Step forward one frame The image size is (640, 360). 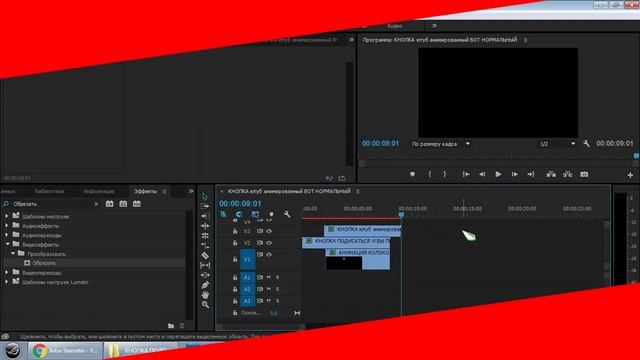(x=515, y=174)
